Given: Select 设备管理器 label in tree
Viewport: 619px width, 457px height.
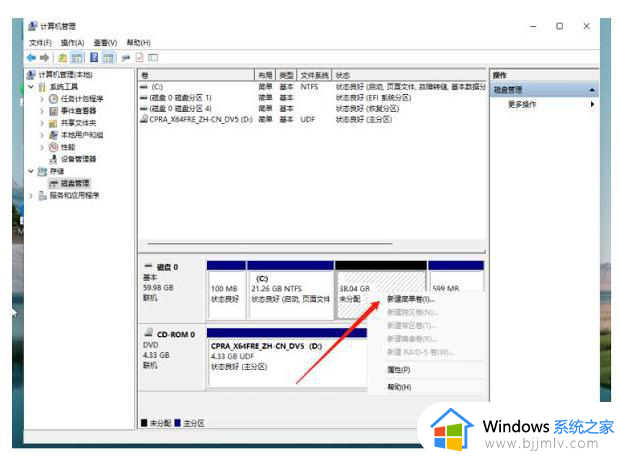Looking at the screenshot, I should tap(78, 159).
